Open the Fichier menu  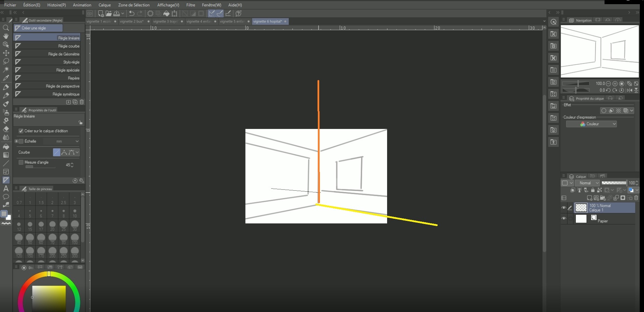click(x=10, y=5)
